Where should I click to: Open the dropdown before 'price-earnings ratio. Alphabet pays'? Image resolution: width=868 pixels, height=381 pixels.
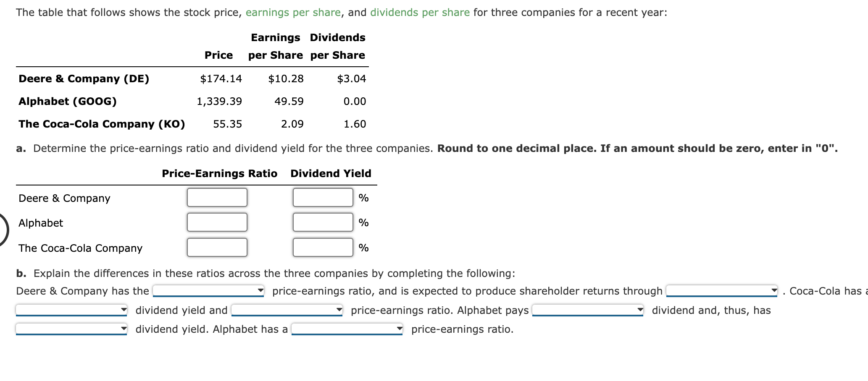(x=287, y=310)
